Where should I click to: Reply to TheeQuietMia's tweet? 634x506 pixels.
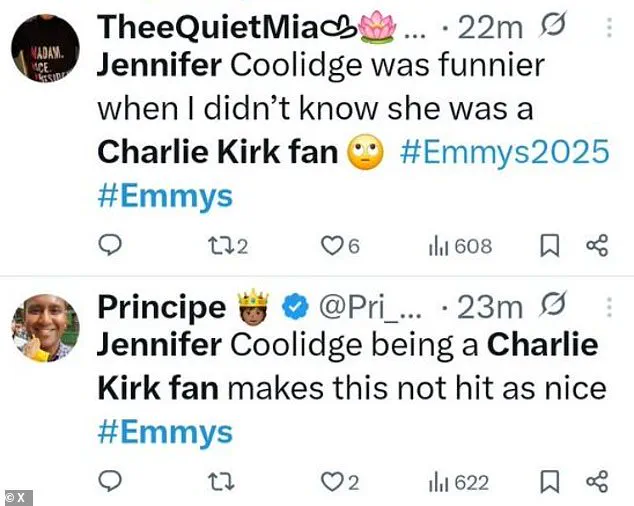(x=112, y=246)
